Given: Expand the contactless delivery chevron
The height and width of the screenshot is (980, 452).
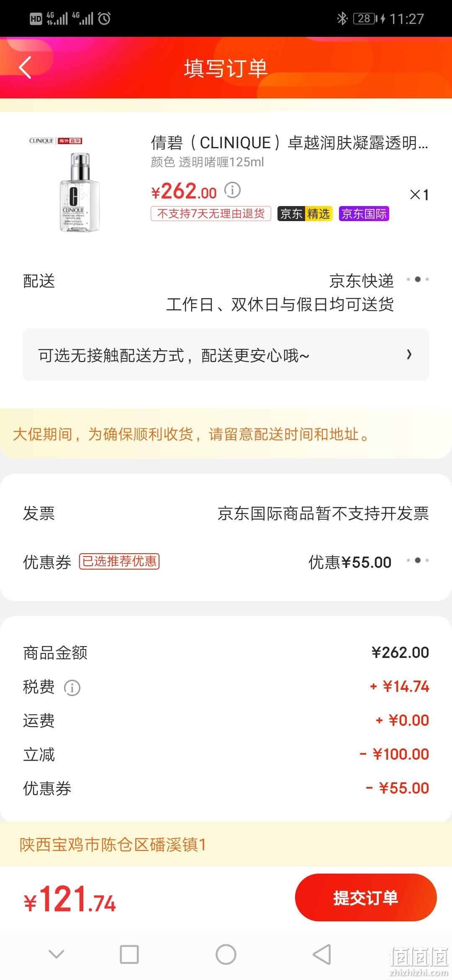Looking at the screenshot, I should pos(409,355).
